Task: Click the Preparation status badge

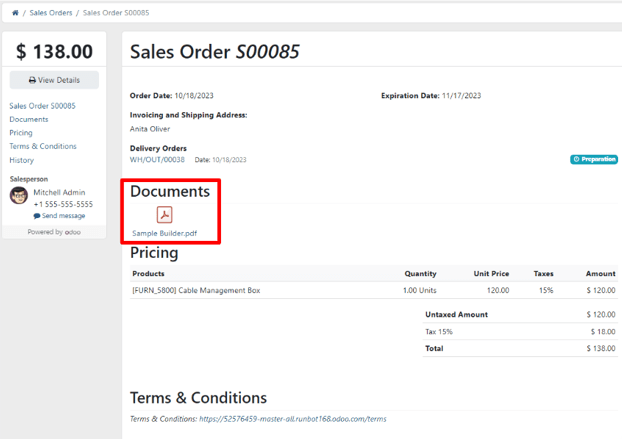Action: pos(594,159)
